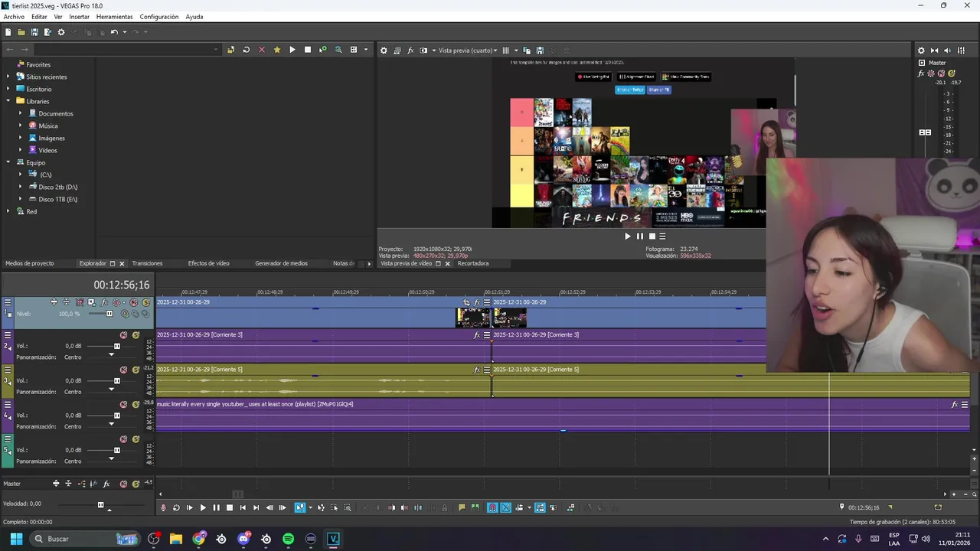Open track FX on music audio track event
The width and height of the screenshot is (980, 551).
955,405
